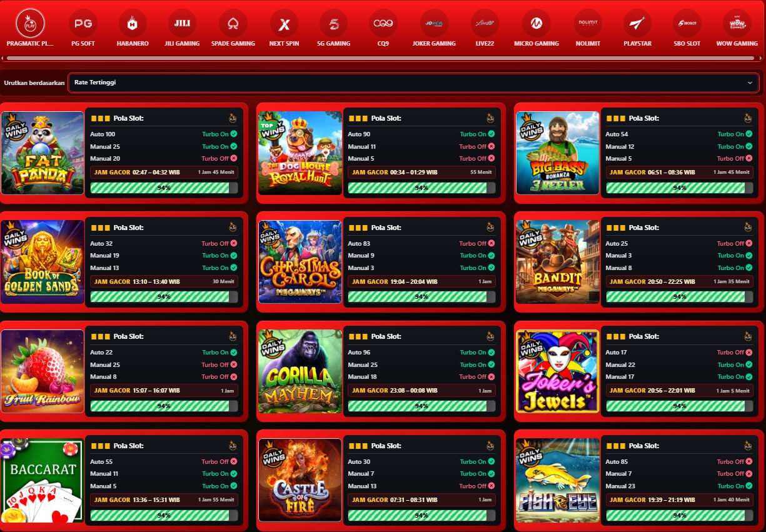
Task: Open the Nolimit provider icon
Action: pos(588,24)
